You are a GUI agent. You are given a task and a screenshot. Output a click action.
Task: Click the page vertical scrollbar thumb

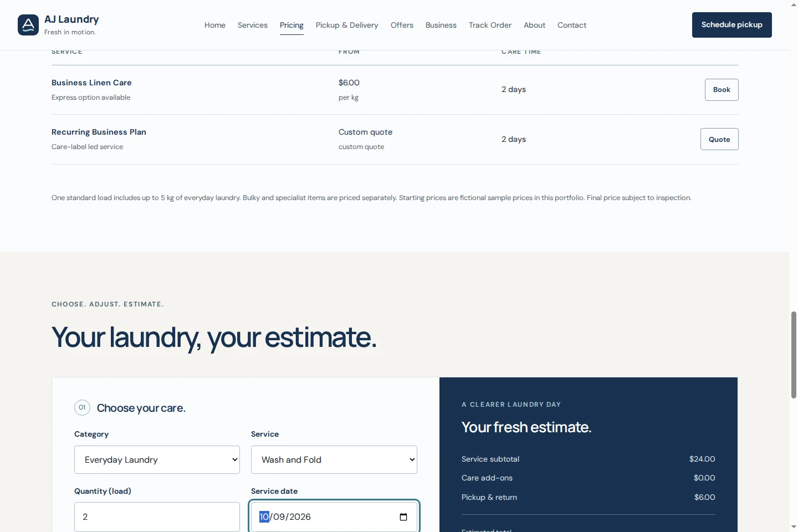click(794, 355)
